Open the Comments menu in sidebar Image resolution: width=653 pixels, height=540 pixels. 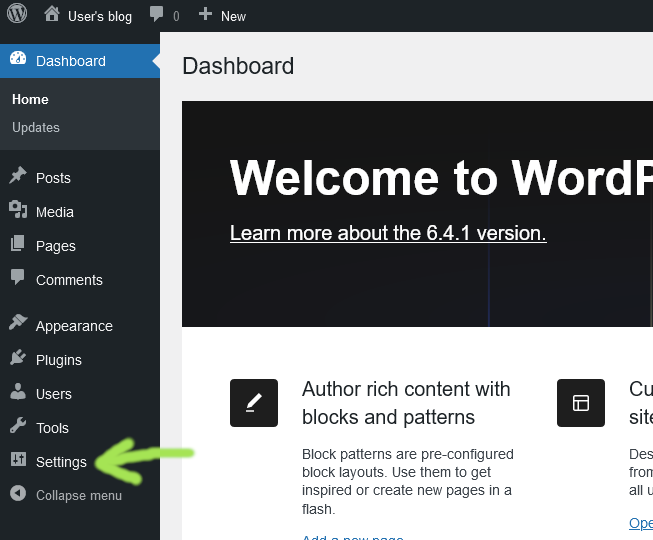[x=69, y=280]
